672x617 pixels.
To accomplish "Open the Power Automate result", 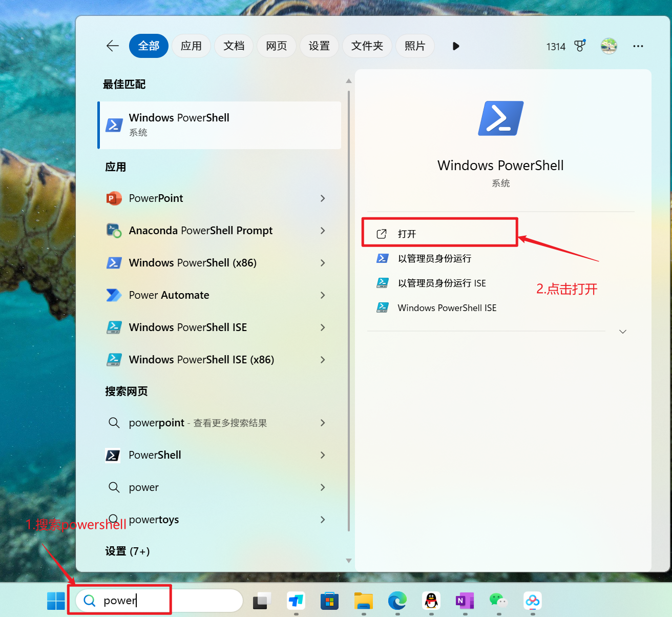I will [x=220, y=295].
